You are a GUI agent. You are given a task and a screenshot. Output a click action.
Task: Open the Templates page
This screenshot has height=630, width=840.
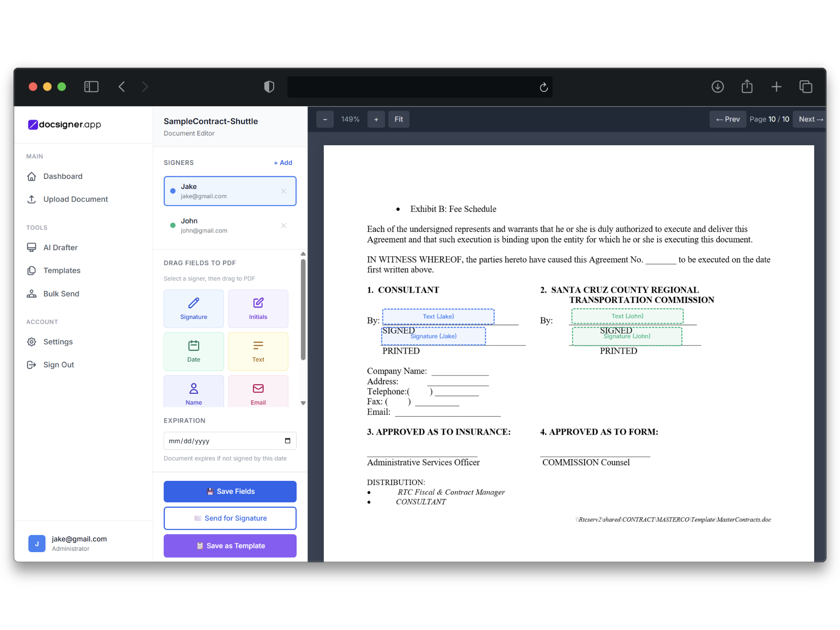pos(62,270)
